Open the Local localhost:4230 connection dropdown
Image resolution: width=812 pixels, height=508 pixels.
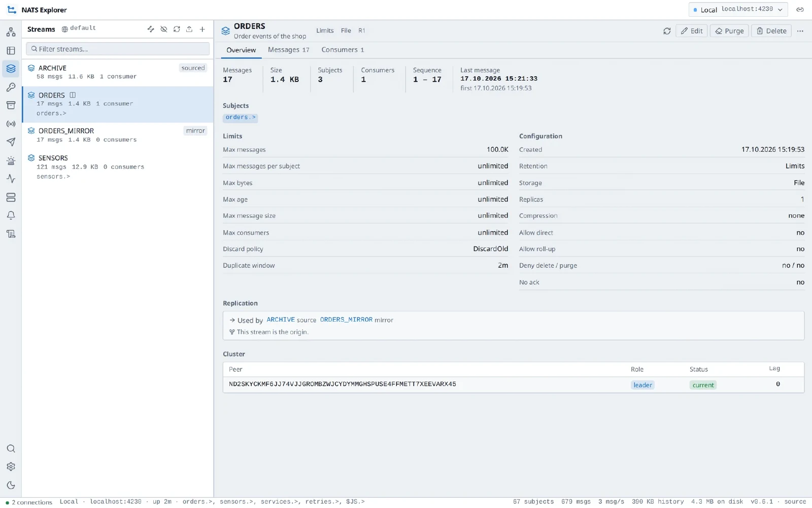pyautogui.click(x=738, y=10)
